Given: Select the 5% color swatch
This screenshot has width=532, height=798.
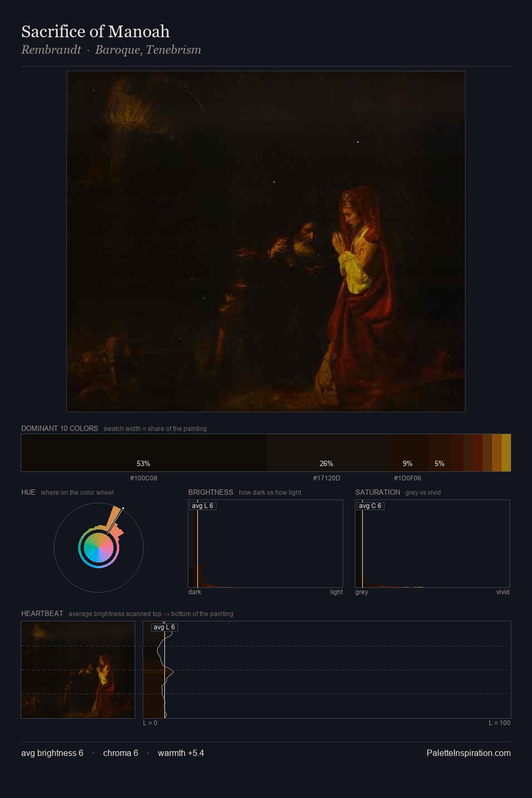Looking at the screenshot, I should (440, 453).
